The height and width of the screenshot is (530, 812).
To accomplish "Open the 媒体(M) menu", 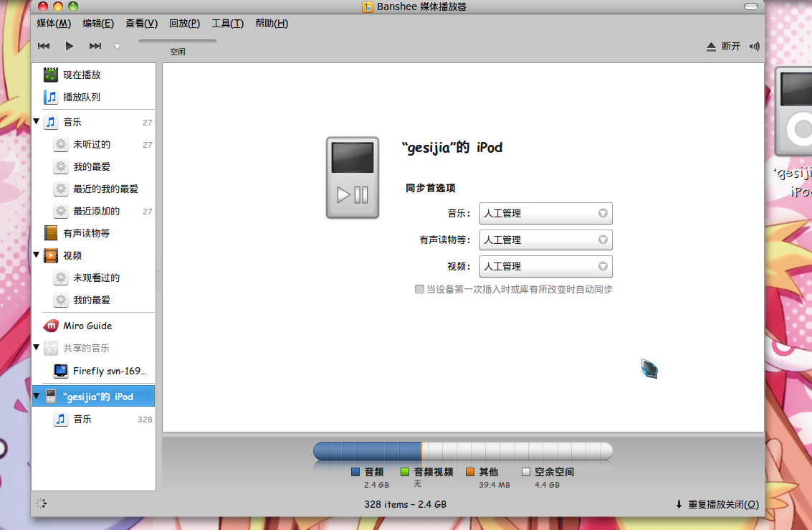I will (54, 24).
